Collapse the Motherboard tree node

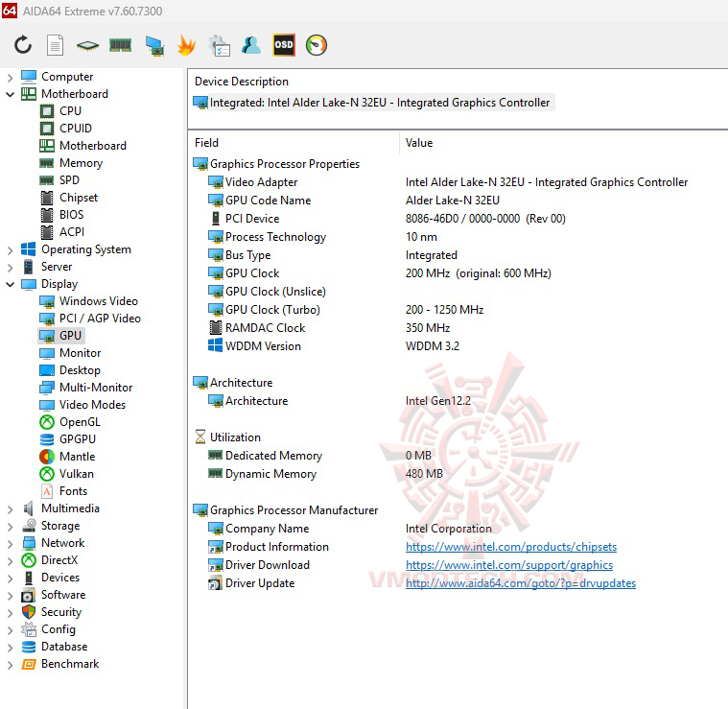pos(10,94)
